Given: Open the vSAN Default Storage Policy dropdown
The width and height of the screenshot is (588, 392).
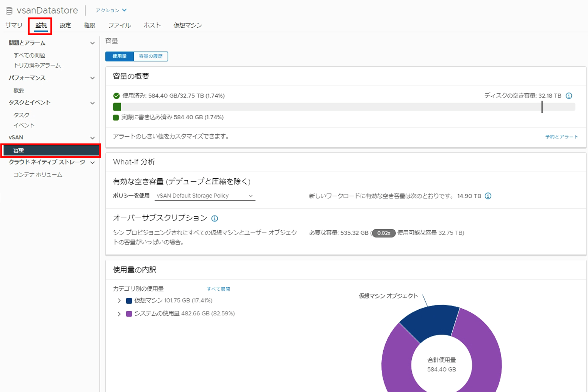Looking at the screenshot, I should point(205,196).
